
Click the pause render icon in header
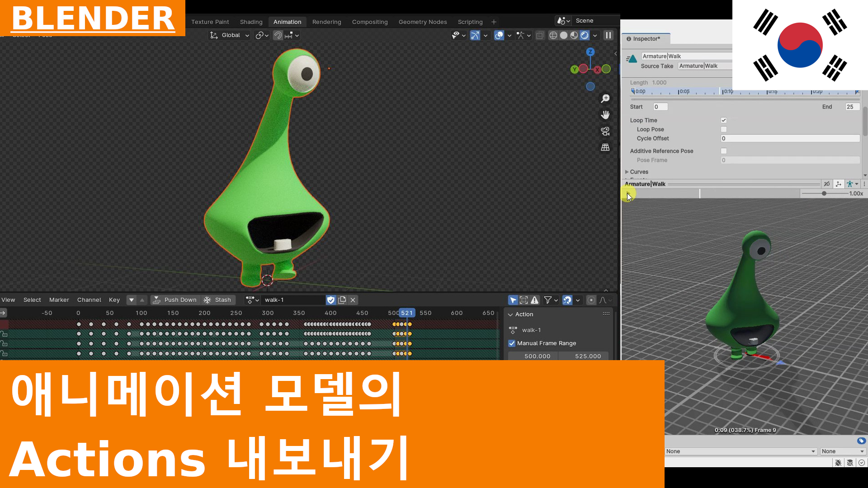tap(609, 35)
